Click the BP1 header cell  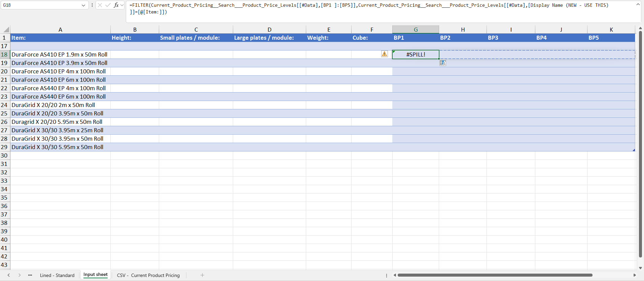pos(416,38)
